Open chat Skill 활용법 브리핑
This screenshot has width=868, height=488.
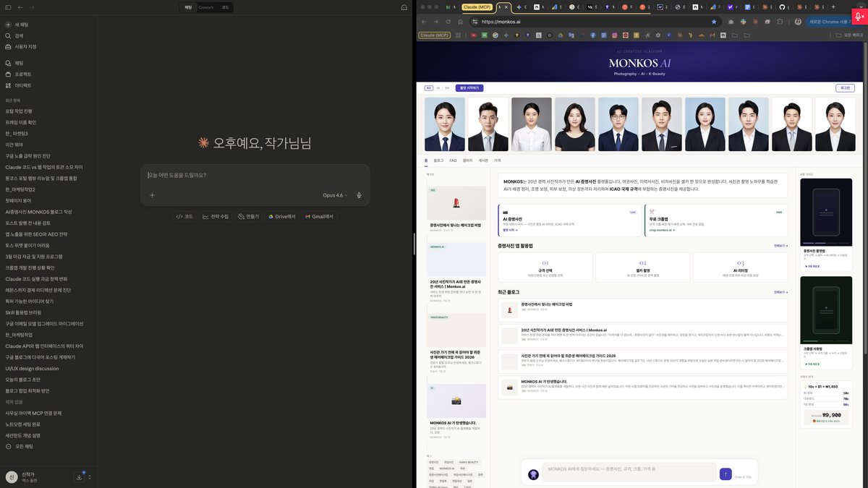(22, 312)
